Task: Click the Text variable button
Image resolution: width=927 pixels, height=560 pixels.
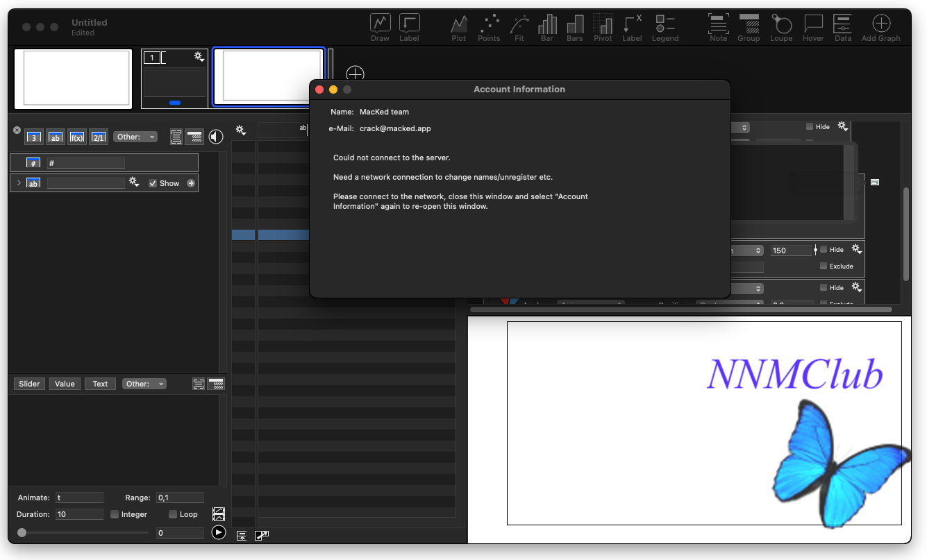Action: (x=100, y=384)
